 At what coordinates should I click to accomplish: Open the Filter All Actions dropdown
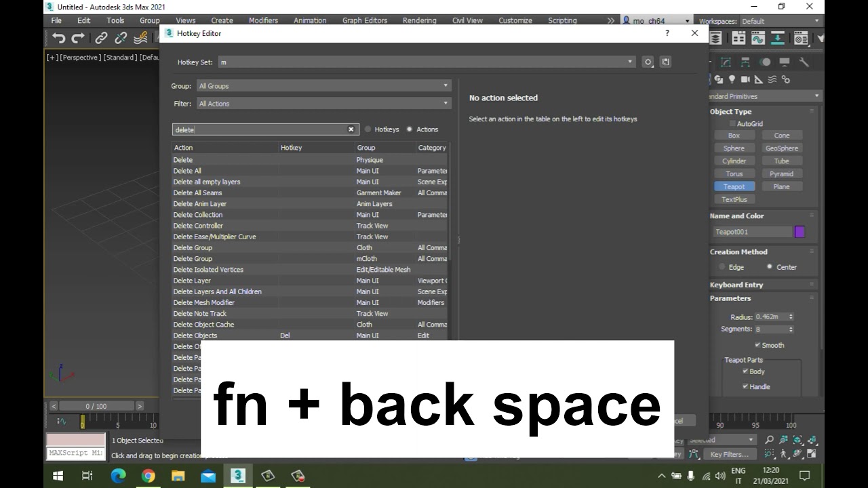pyautogui.click(x=323, y=104)
